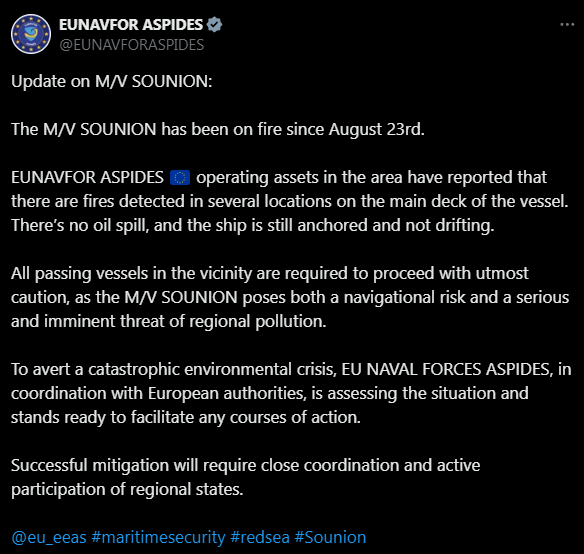The image size is (584, 554).
Task: Click the @EUNAVFORASPIDES handle
Action: tap(131, 45)
